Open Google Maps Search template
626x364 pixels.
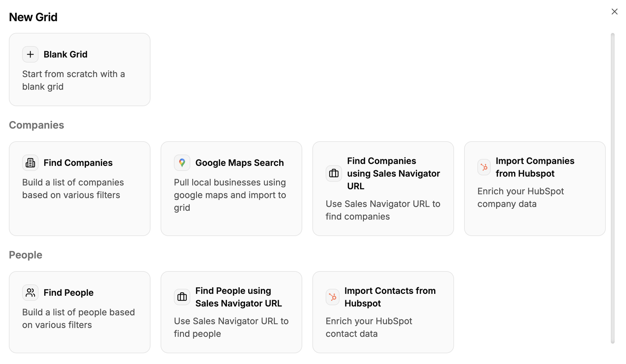coord(231,189)
